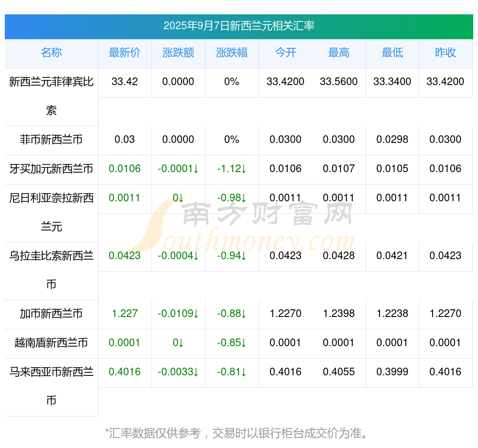Screen dimensions: 478x448
Task: Click the 涨跌额 column header
Action: tap(178, 53)
